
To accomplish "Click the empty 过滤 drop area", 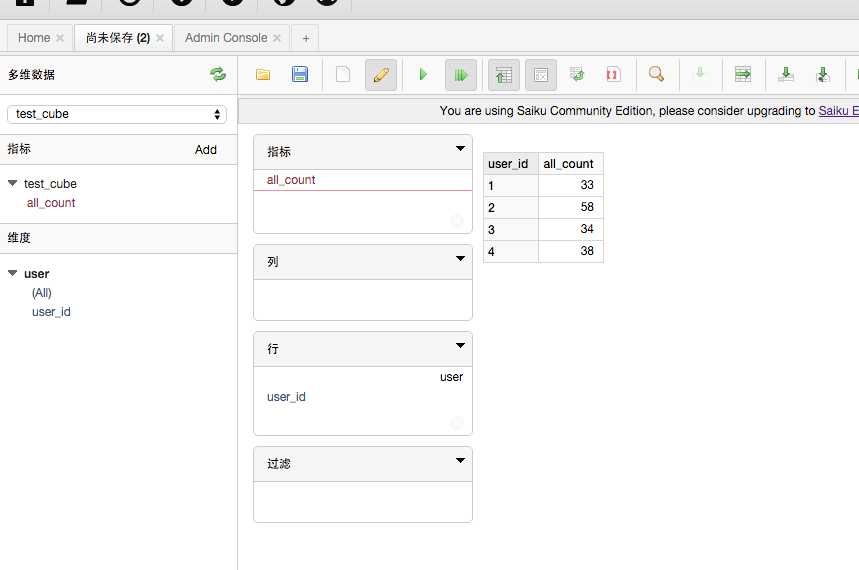I will click(x=363, y=501).
